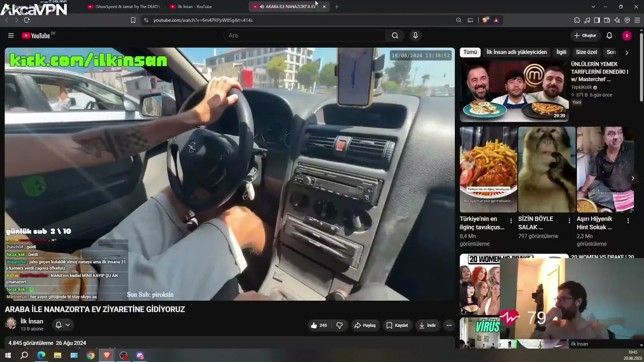The width and height of the screenshot is (644, 362).
Task: Open the YouTube hamburger guide menu
Action: tap(11, 36)
